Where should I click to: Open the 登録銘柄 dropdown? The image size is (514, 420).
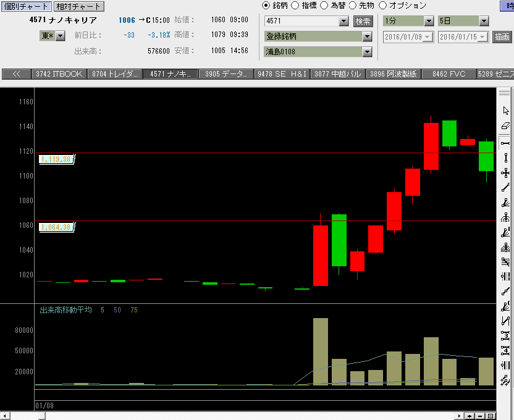[367, 36]
